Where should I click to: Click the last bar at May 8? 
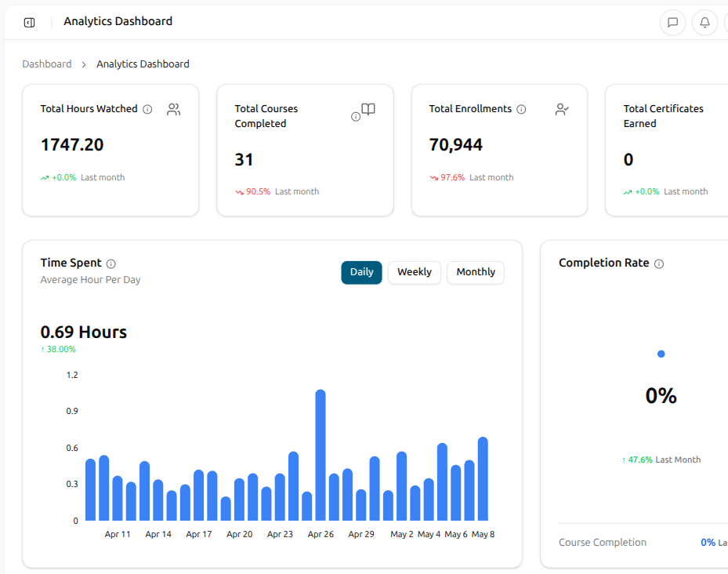[483, 478]
